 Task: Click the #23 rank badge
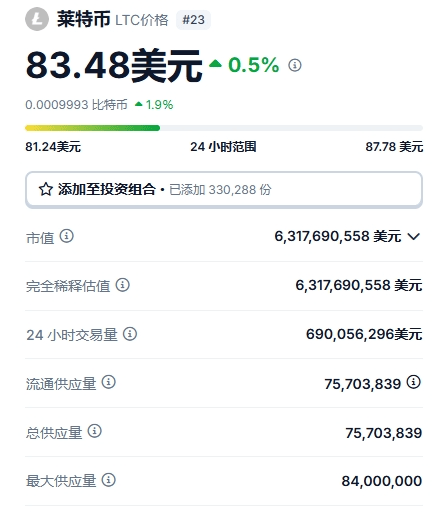tap(193, 20)
